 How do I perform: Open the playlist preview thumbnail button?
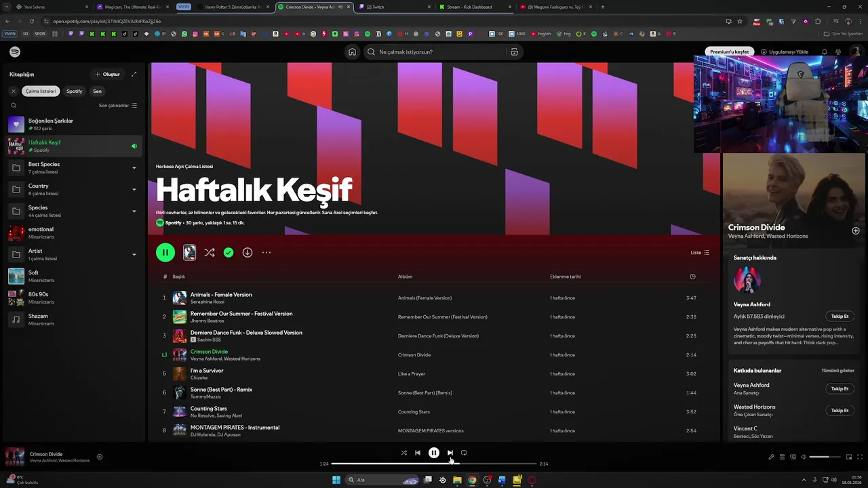coord(189,253)
